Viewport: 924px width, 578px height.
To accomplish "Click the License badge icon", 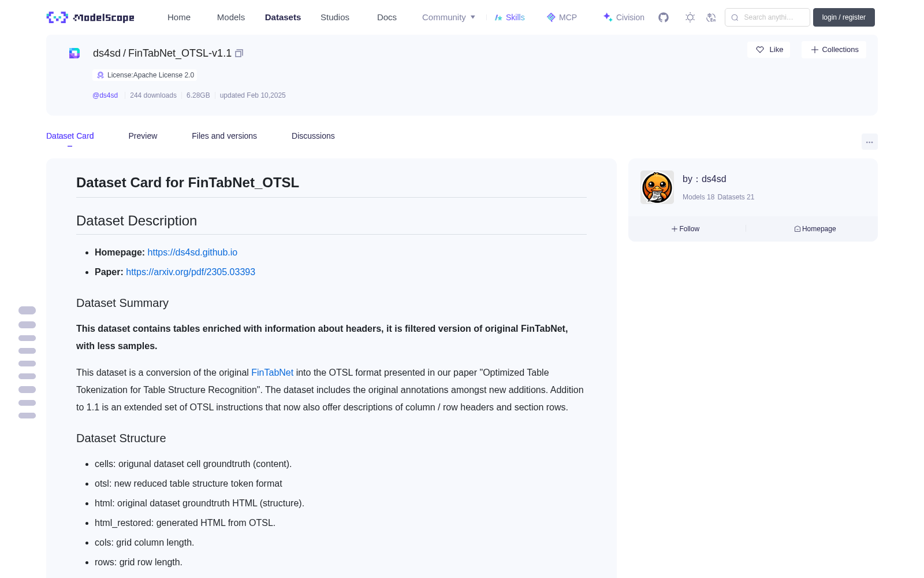I will tap(100, 75).
